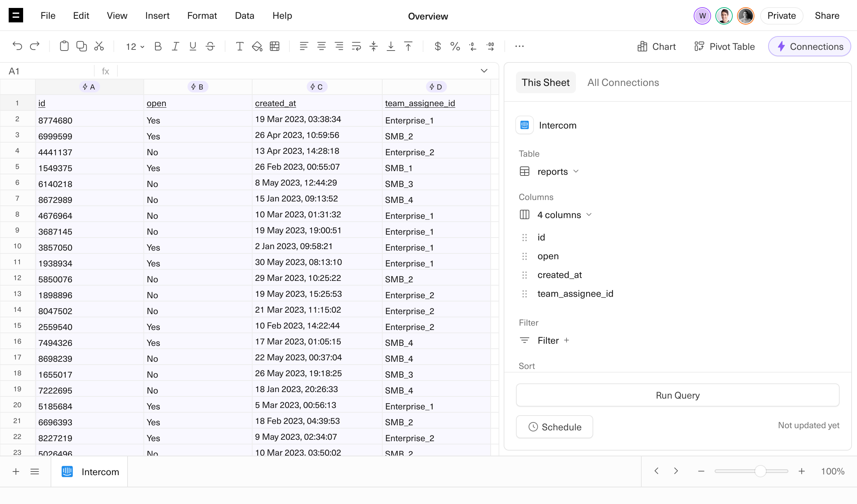Open the font size 12 dropdown
Image resolution: width=857 pixels, height=504 pixels.
tap(135, 47)
